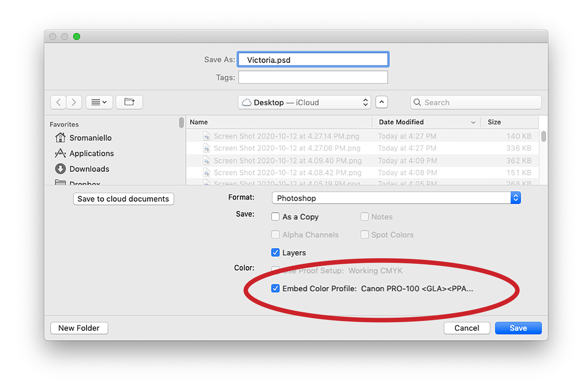This screenshot has height=387, width=588.
Task: Open the Dropbox folder in sidebar
Action: pyautogui.click(x=85, y=183)
